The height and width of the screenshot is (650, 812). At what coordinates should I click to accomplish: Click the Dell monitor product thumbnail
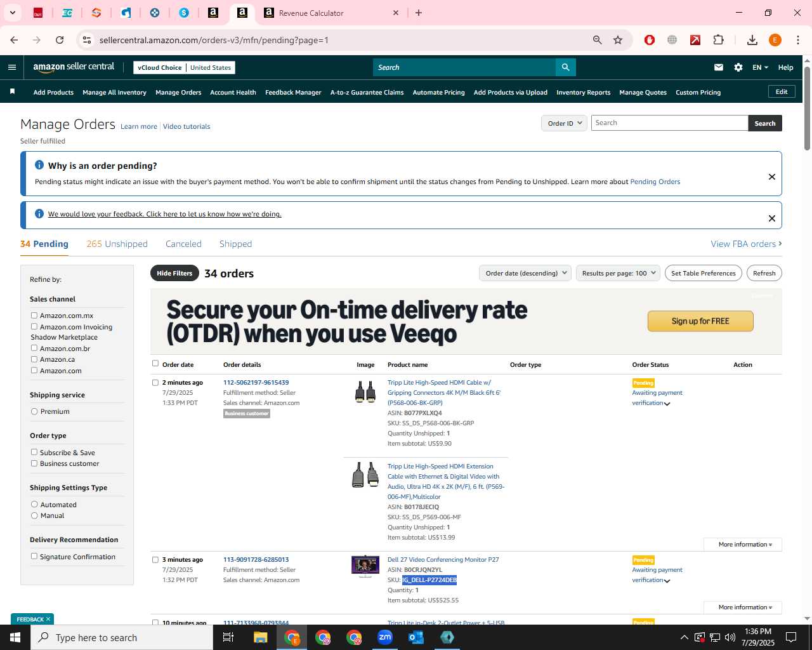365,566
